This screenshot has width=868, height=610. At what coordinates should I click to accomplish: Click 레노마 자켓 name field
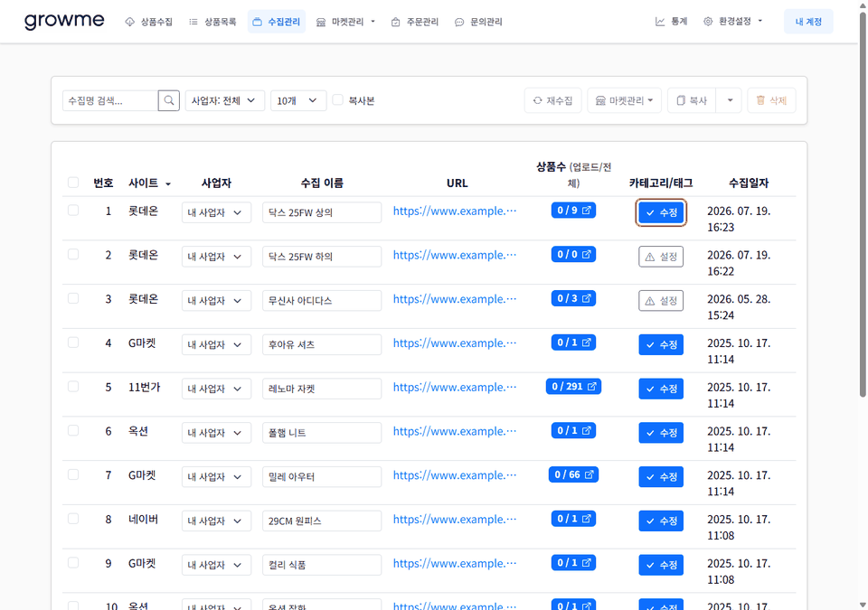coord(322,389)
